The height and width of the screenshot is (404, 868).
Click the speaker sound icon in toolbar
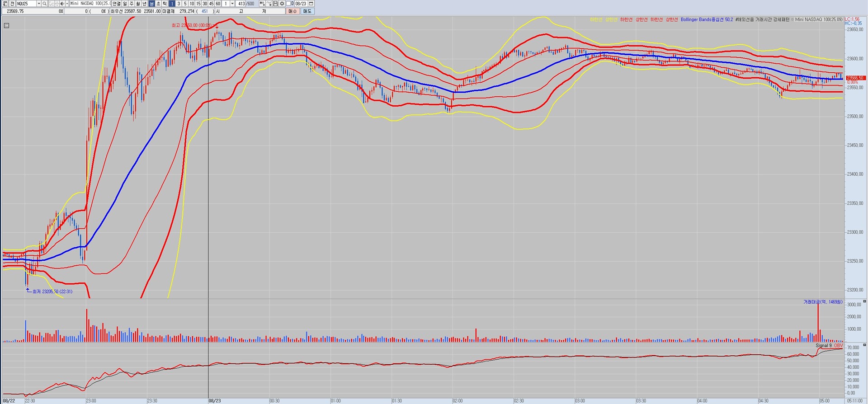tap(62, 4)
